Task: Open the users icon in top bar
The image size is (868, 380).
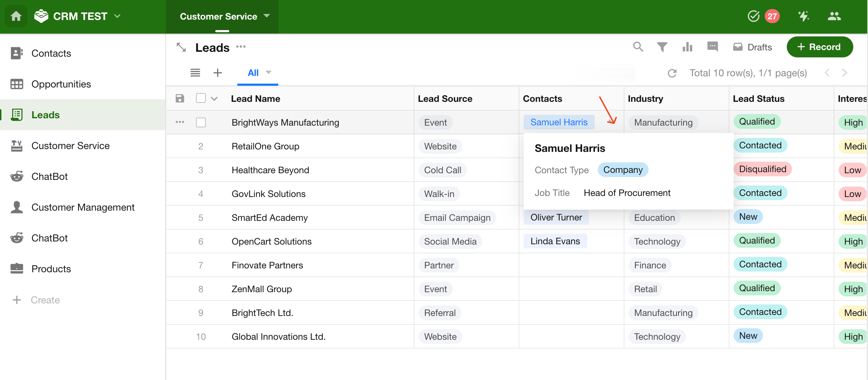Action: (834, 16)
